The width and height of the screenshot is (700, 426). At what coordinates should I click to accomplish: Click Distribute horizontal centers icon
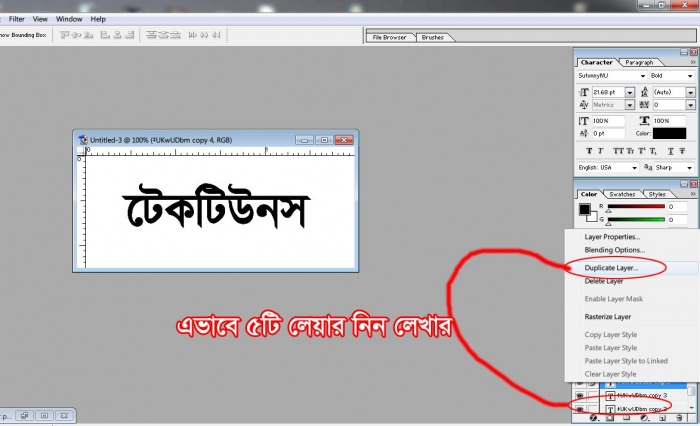coord(204,35)
